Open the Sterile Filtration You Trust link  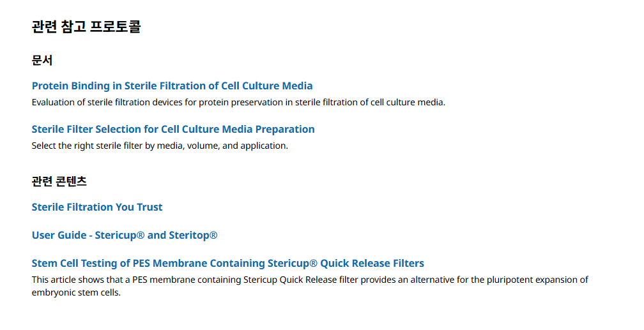point(97,207)
